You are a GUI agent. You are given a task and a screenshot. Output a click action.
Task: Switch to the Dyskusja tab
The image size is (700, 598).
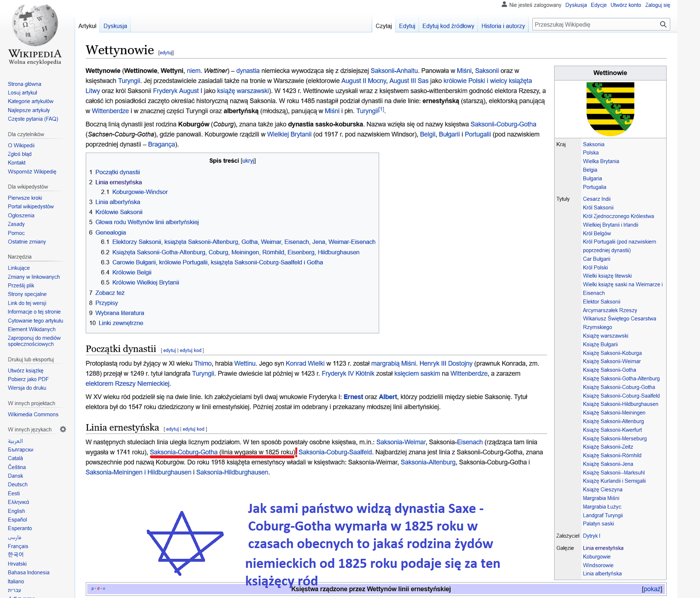coord(115,26)
